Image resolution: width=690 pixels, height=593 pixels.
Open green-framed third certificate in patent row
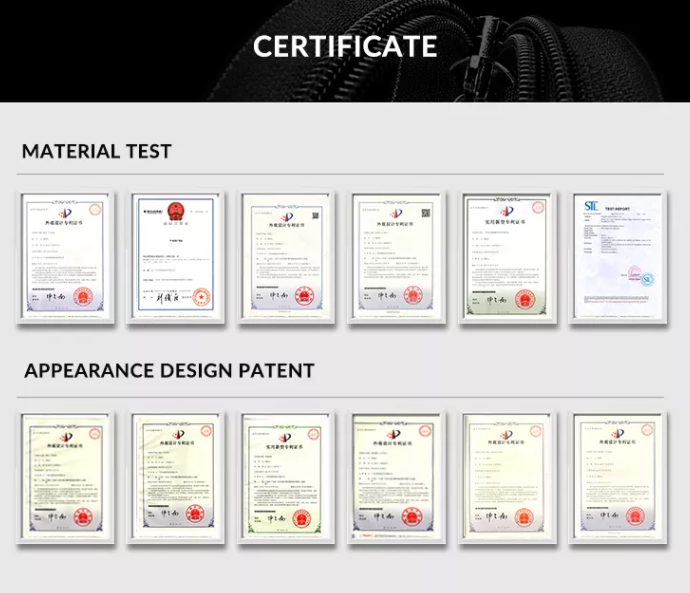[286, 477]
